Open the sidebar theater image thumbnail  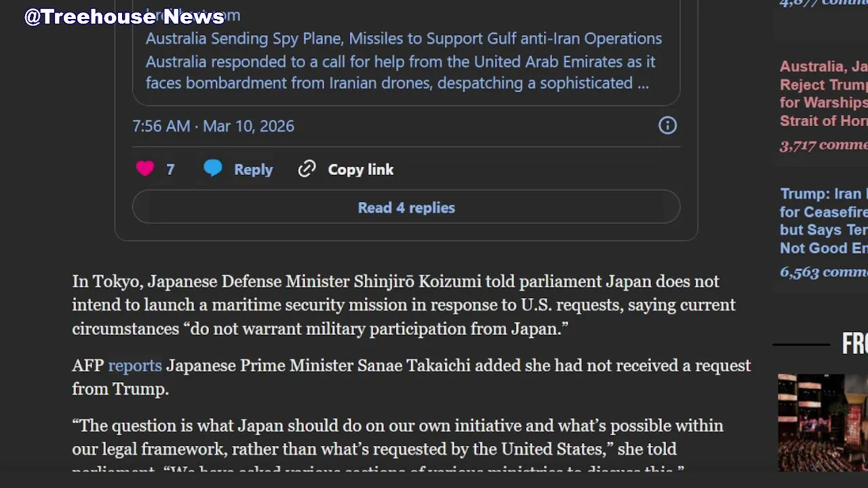coord(823,422)
